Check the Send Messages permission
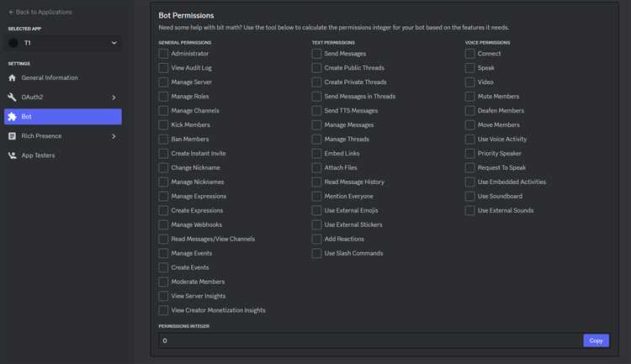 (316, 54)
